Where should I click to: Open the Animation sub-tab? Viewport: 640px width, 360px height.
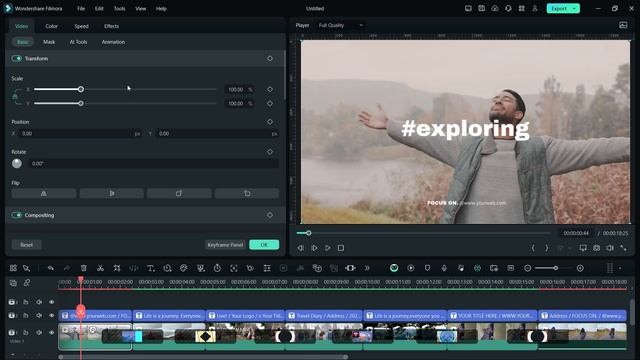[113, 42]
